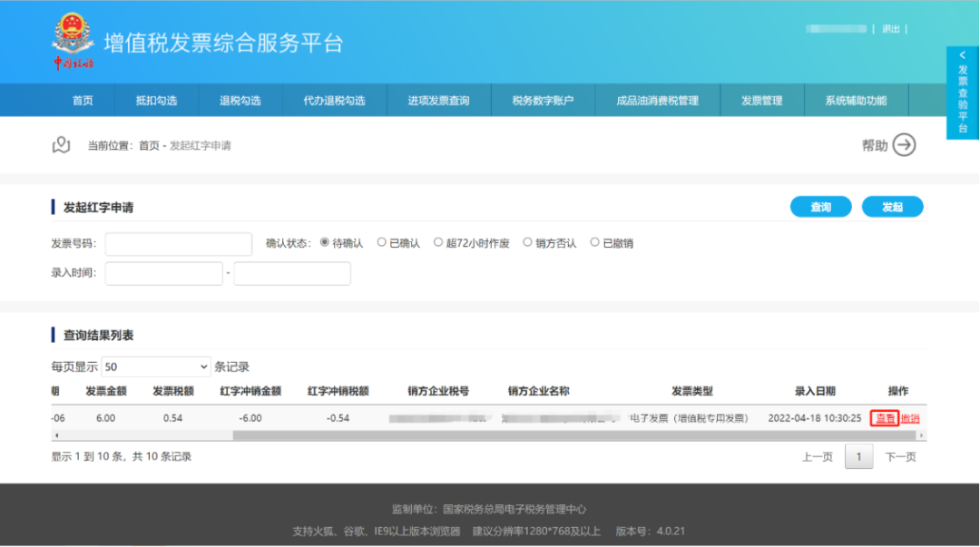
Task: Click the 查看 link in the result row
Action: [x=885, y=418]
